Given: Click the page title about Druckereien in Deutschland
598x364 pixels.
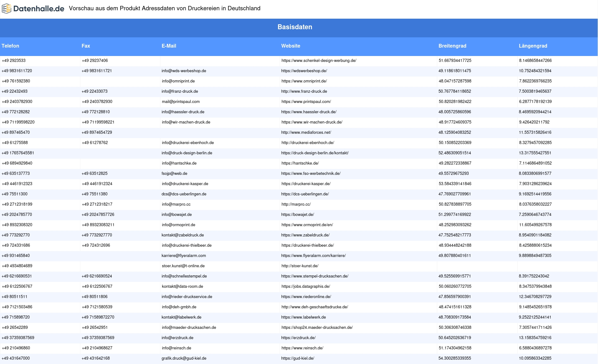Looking at the screenshot, I should coord(164,8).
